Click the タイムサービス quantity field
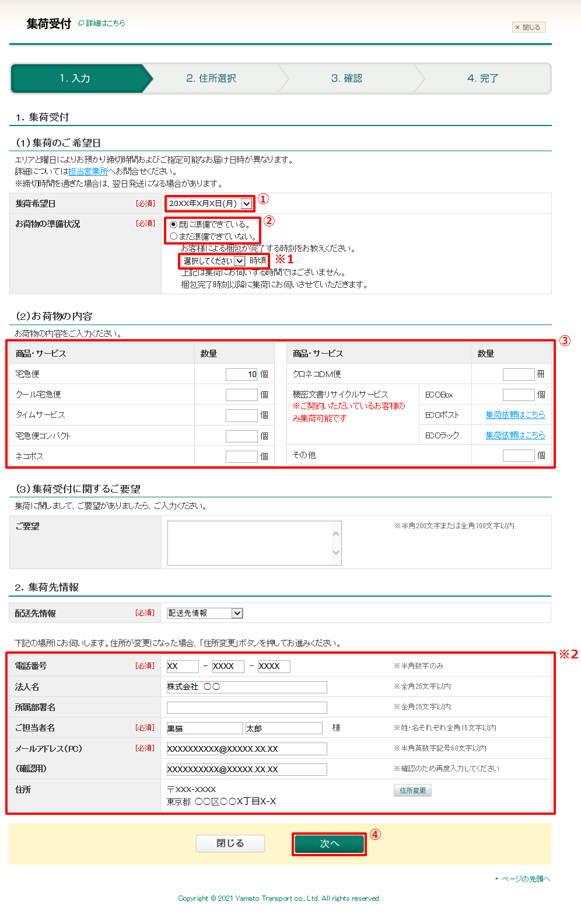Screen dimensions: 581x924 pyautogui.click(x=242, y=415)
